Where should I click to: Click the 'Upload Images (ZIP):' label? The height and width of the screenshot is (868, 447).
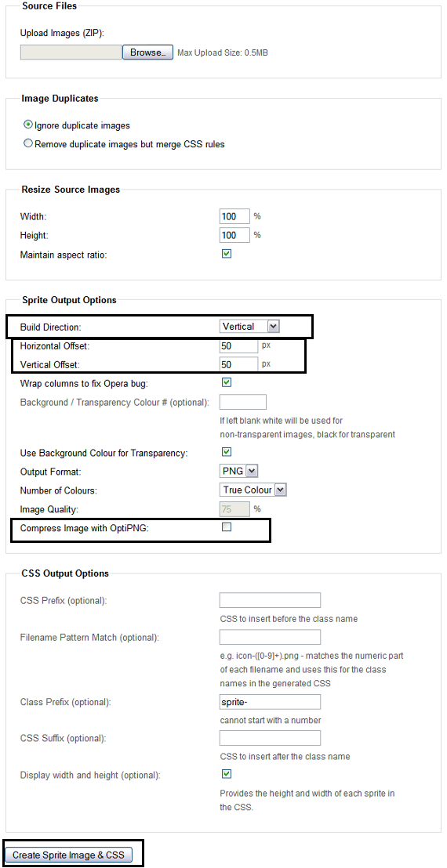click(63, 33)
